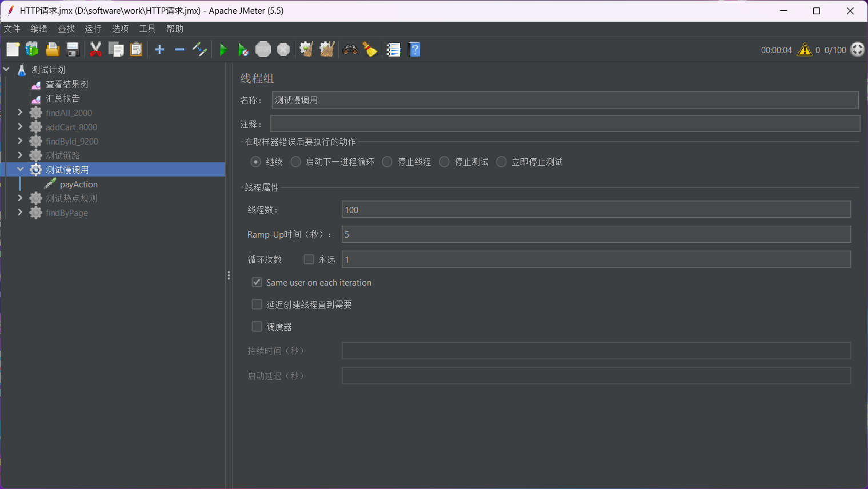
Task: Expand the findAll_2000 tree node
Action: (x=20, y=113)
